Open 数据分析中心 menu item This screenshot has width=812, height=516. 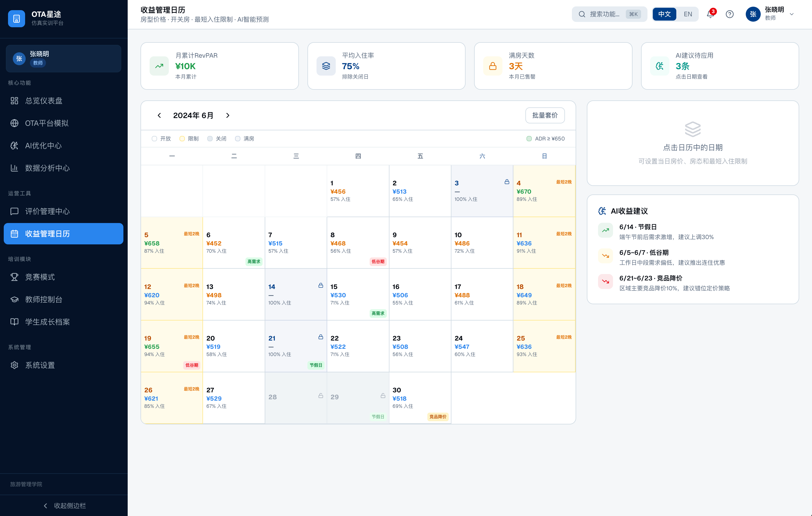(47, 168)
